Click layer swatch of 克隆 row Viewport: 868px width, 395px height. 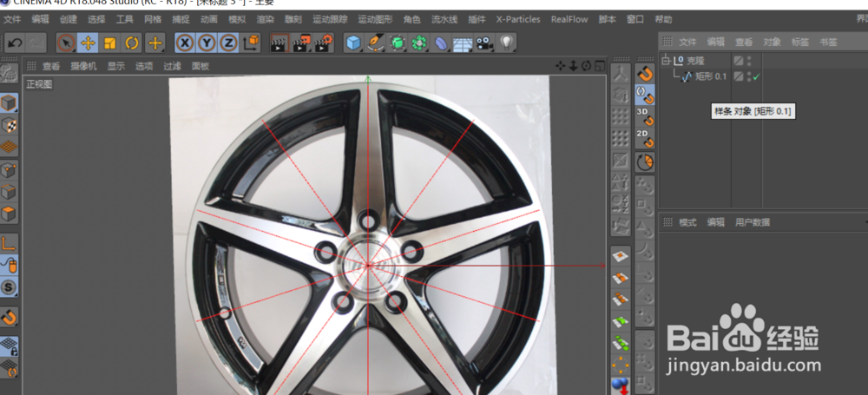[x=739, y=61]
